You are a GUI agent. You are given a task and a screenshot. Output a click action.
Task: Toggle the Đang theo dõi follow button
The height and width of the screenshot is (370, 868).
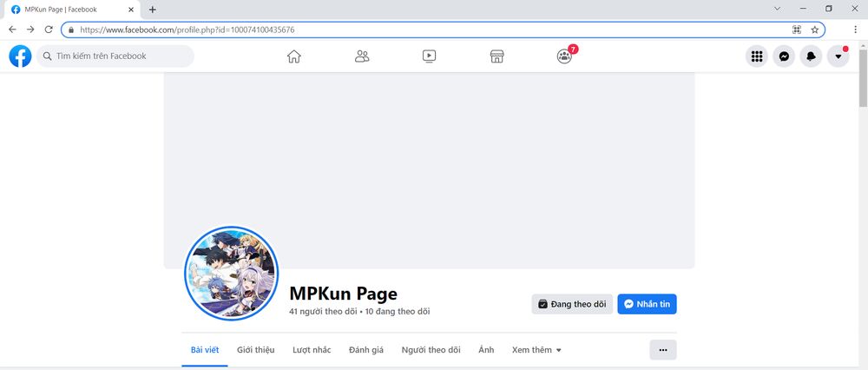571,304
